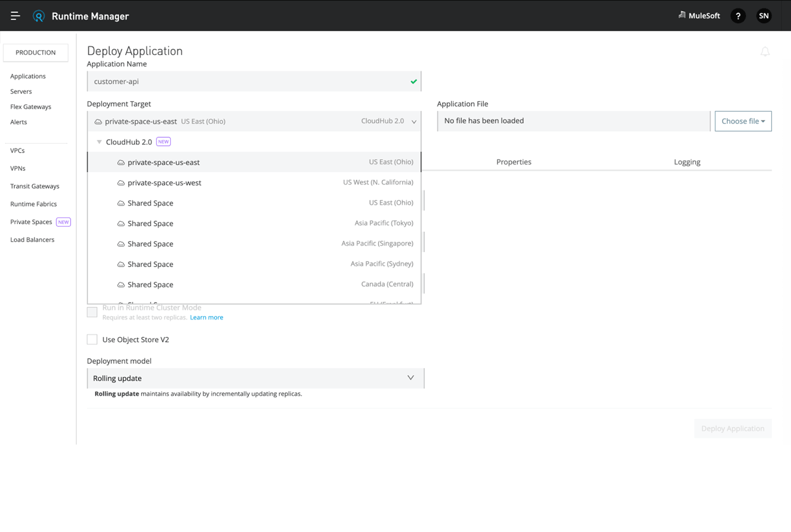The height and width of the screenshot is (532, 791).
Task: Click cloud icon beside Canada Shared Space
Action: tap(121, 285)
